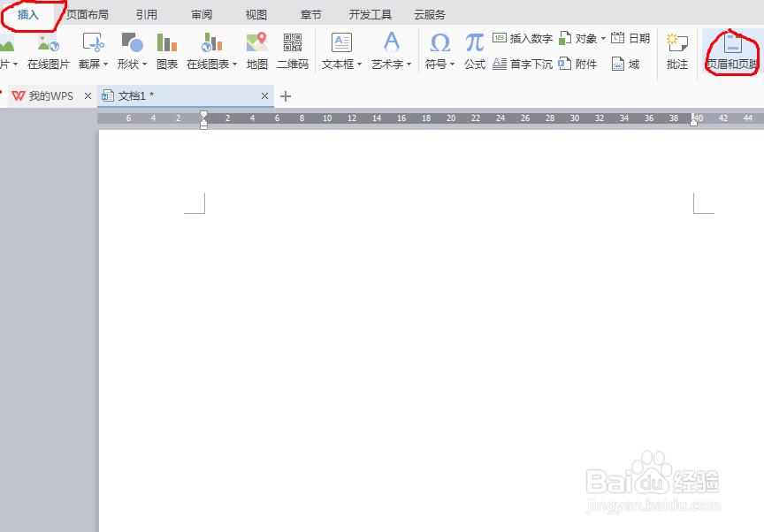The width and height of the screenshot is (764, 532).
Task: Insert an attachment with 附件
Action: point(578,64)
